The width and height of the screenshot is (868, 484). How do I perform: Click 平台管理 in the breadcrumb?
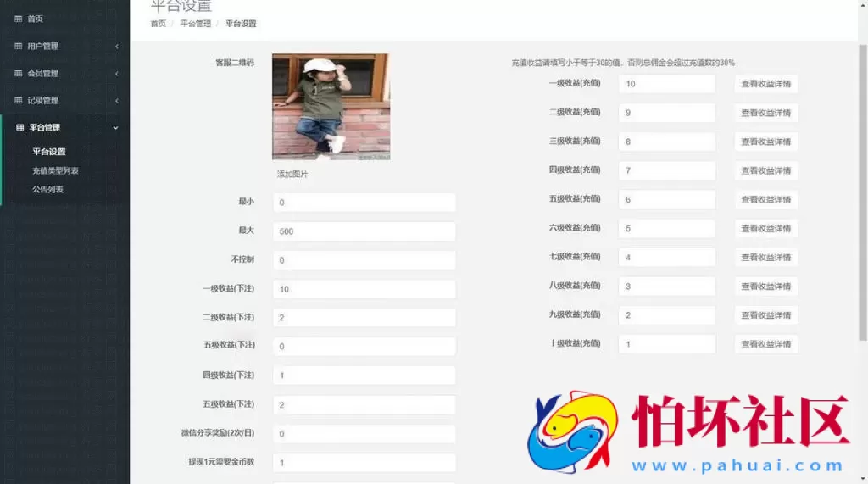click(x=196, y=23)
